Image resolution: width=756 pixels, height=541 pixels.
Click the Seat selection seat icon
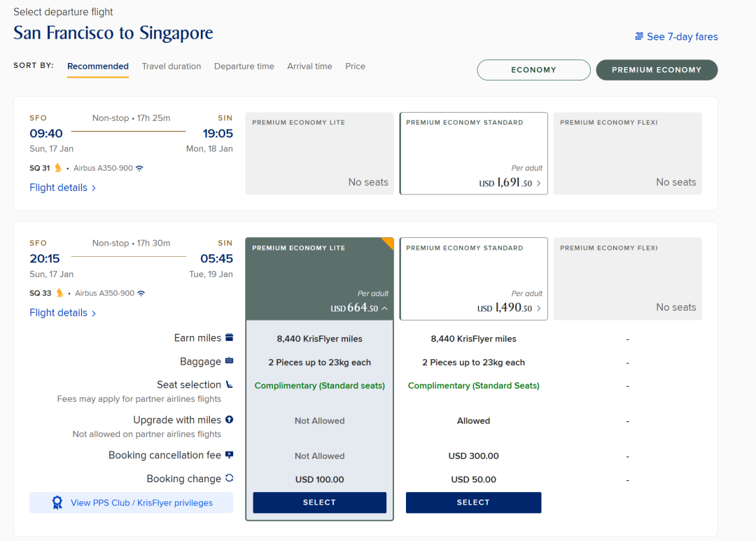tap(230, 384)
